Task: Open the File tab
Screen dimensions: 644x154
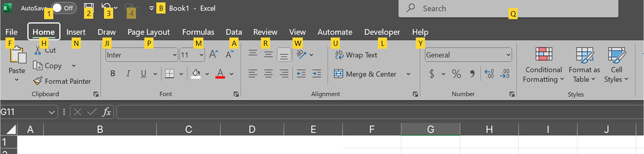Action: 11,32
